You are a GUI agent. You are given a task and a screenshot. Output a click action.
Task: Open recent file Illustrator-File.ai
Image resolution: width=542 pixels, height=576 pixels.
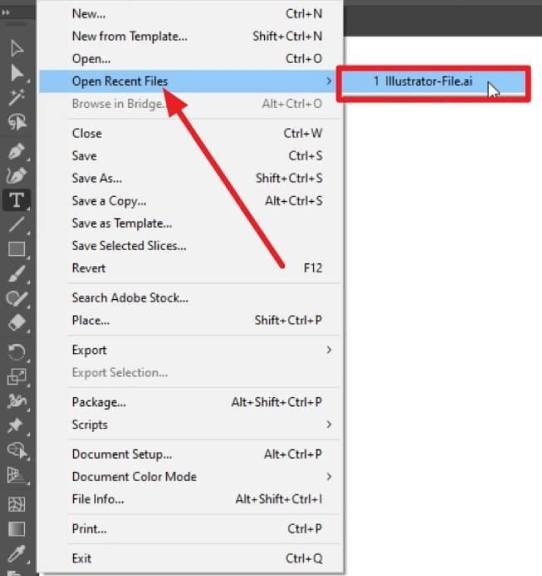click(x=434, y=82)
